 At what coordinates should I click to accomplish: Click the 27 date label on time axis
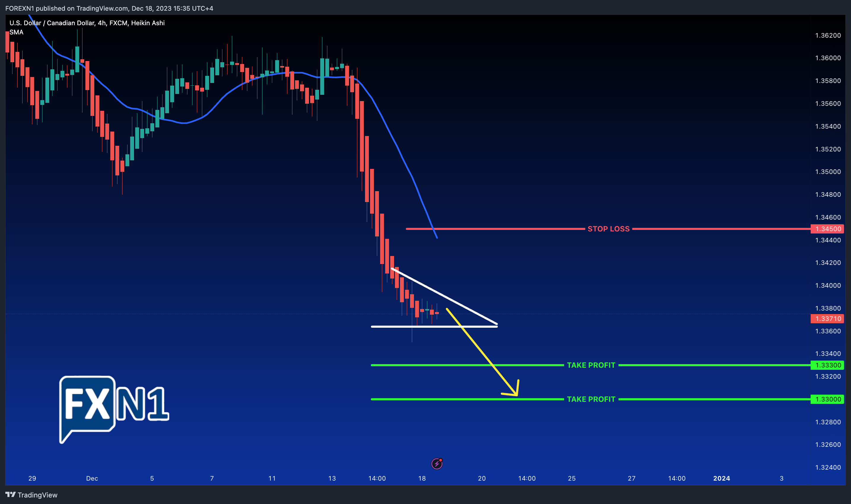coord(632,478)
